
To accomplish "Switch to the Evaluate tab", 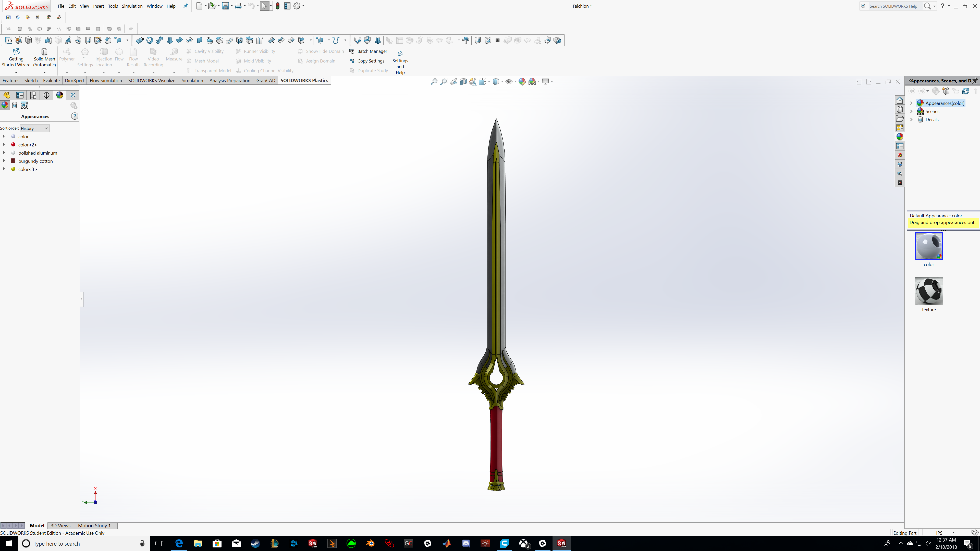I will (51, 80).
